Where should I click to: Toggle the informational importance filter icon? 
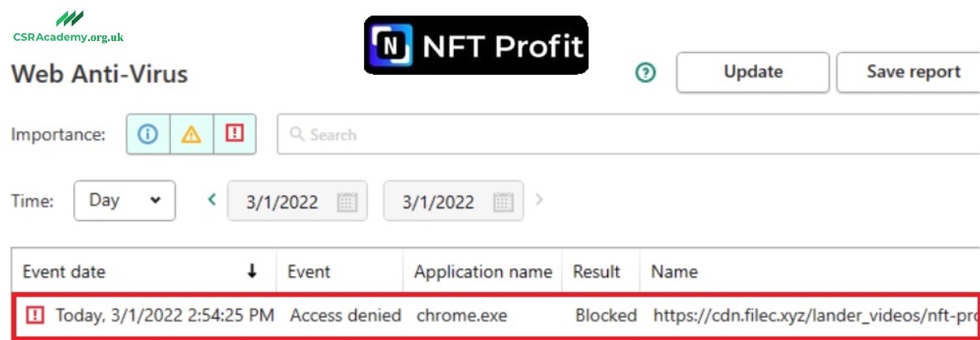point(148,135)
